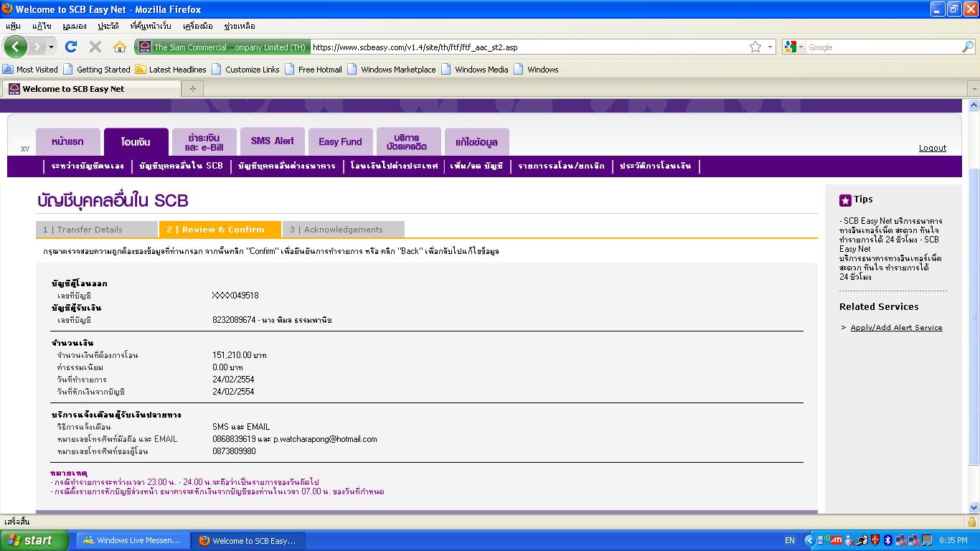
Task: Click the Google search magnifier icon
Action: (x=967, y=47)
